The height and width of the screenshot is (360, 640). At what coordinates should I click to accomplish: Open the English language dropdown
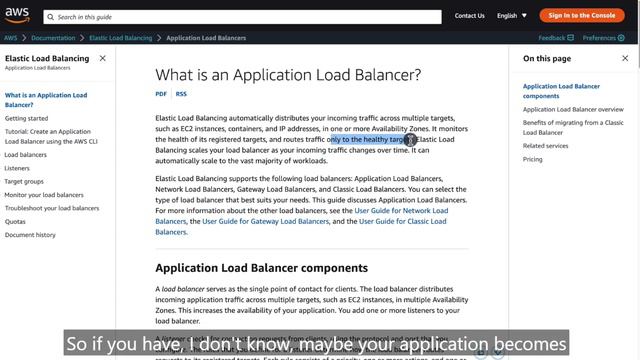tap(511, 16)
